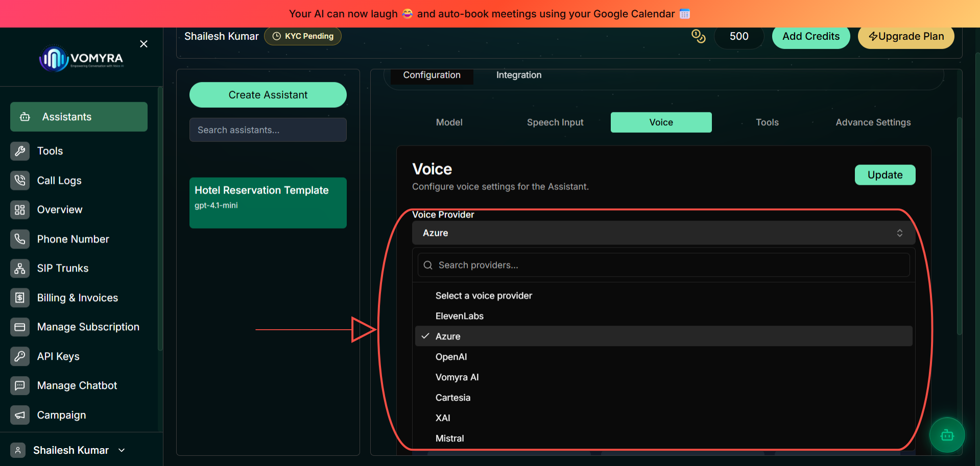The width and height of the screenshot is (980, 466).
Task: Click the API Keys key icon
Action: coord(20,356)
